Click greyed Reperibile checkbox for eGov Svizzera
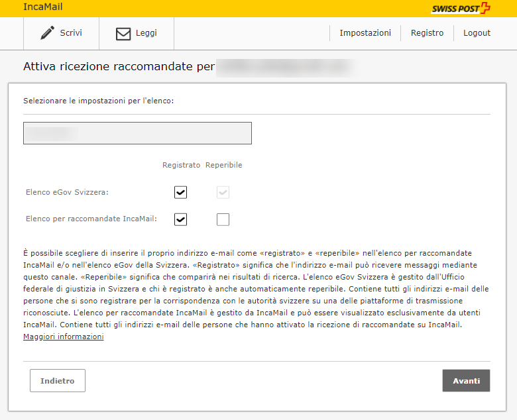 click(223, 192)
